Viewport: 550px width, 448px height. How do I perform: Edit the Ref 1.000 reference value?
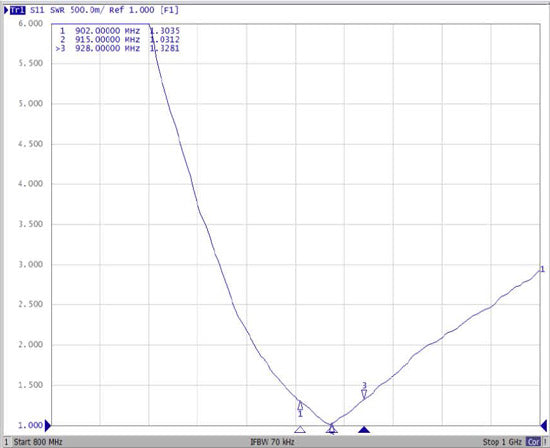coord(132,10)
